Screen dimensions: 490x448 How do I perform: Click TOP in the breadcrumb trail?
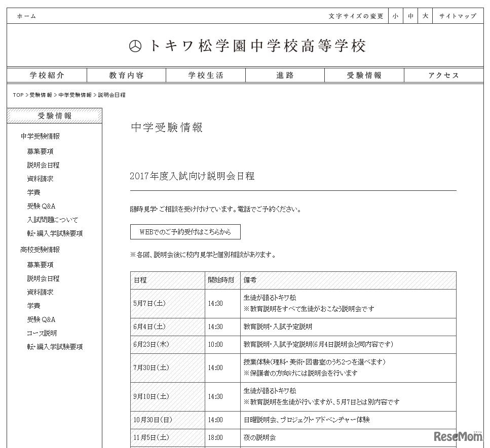[x=17, y=94]
